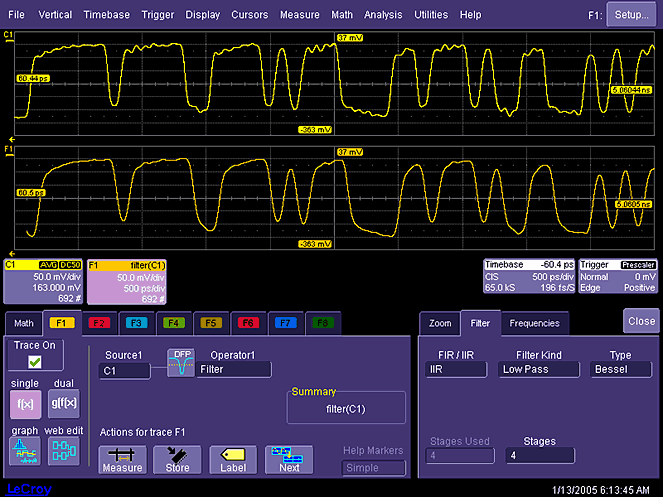The width and height of the screenshot is (663, 497).
Task: Select the web edit icon
Action: pyautogui.click(x=63, y=453)
